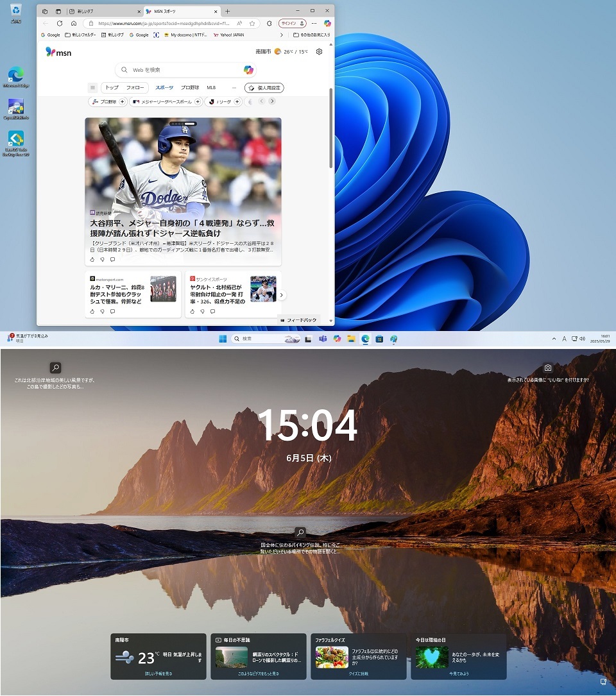Image resolution: width=616 pixels, height=696 pixels.
Task: Click Microsoft Teams taskbar icon
Action: tap(323, 339)
